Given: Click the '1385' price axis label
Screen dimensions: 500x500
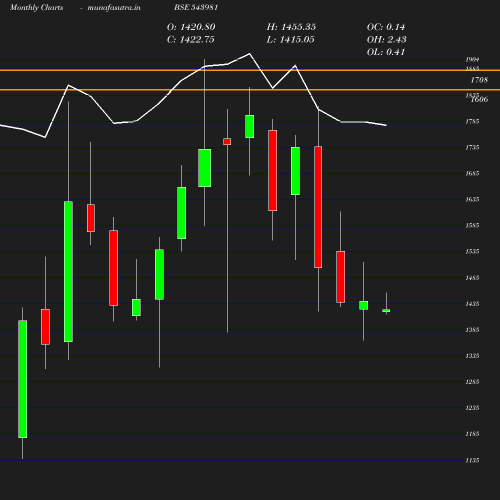Looking at the screenshot, I should 472,330.
